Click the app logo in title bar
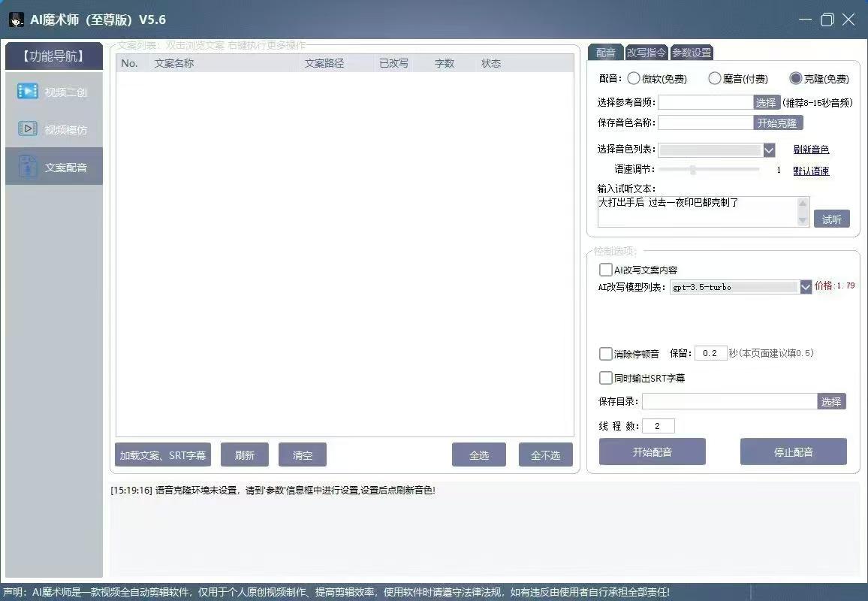 [16, 20]
